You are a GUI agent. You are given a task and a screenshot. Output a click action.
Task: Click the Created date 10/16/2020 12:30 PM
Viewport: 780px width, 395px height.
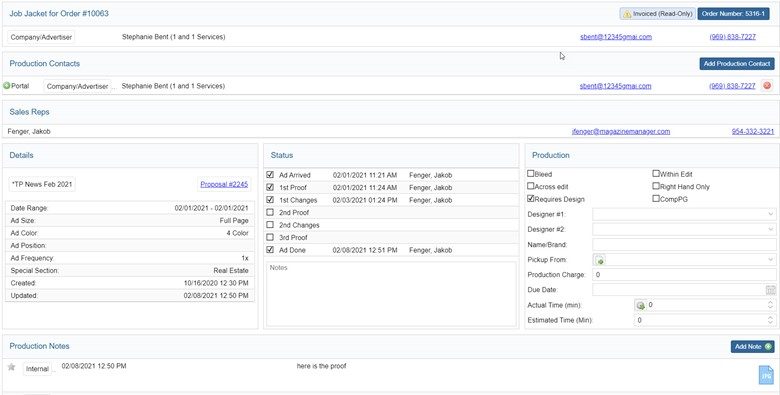click(216, 283)
